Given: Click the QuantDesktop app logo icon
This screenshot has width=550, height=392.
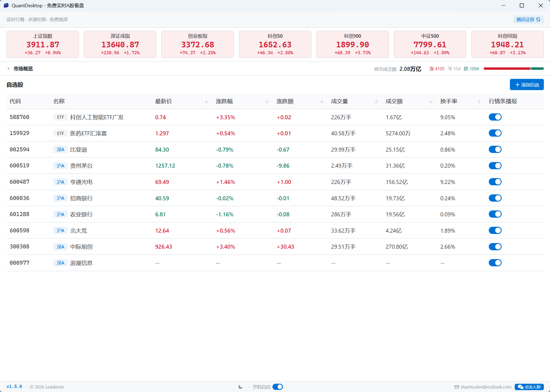Looking at the screenshot, I should coord(6,5).
